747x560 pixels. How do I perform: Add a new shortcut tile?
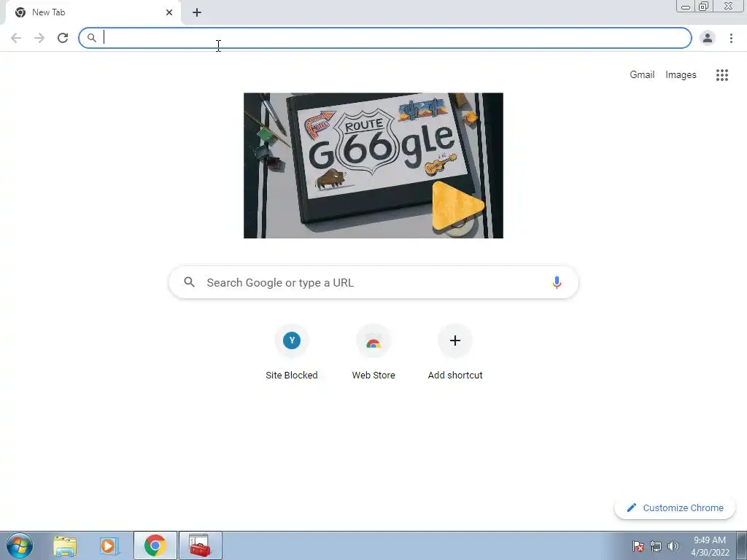[455, 352]
